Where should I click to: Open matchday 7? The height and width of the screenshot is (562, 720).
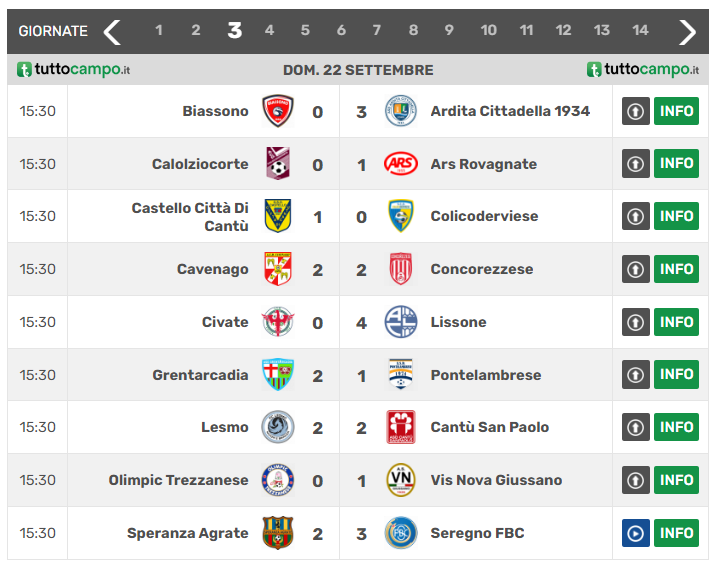pyautogui.click(x=377, y=31)
